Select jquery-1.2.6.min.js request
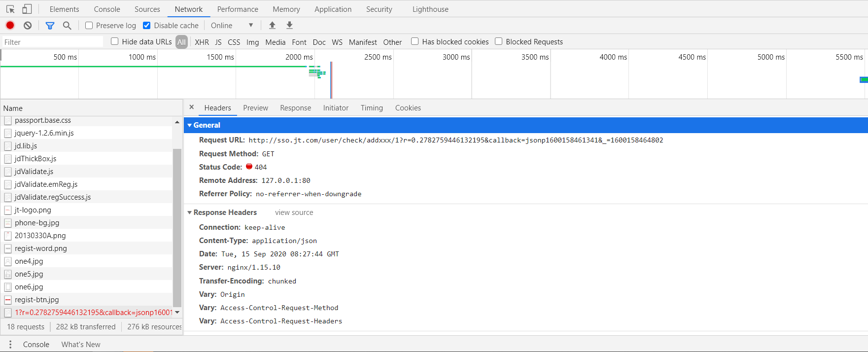The width and height of the screenshot is (868, 352). (87, 133)
